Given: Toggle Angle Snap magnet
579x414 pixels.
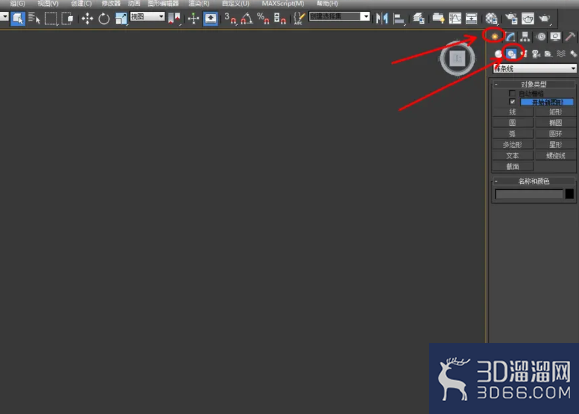Looking at the screenshot, I should point(246,18).
